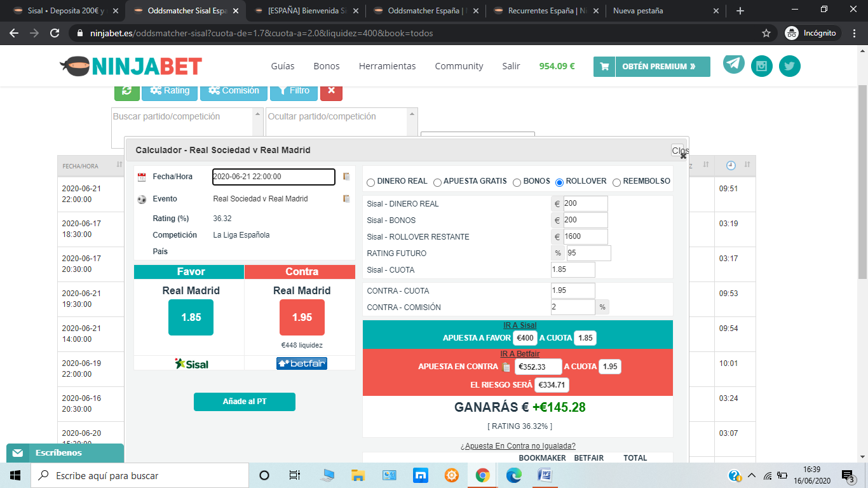This screenshot has height=488, width=868.
Task: Click the Sisal - DINERO REAL amount field
Action: click(585, 204)
